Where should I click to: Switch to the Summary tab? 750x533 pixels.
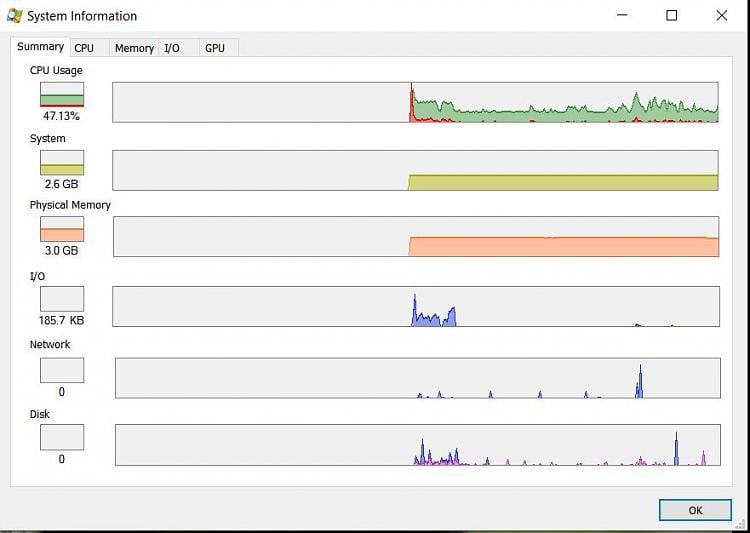(40, 47)
